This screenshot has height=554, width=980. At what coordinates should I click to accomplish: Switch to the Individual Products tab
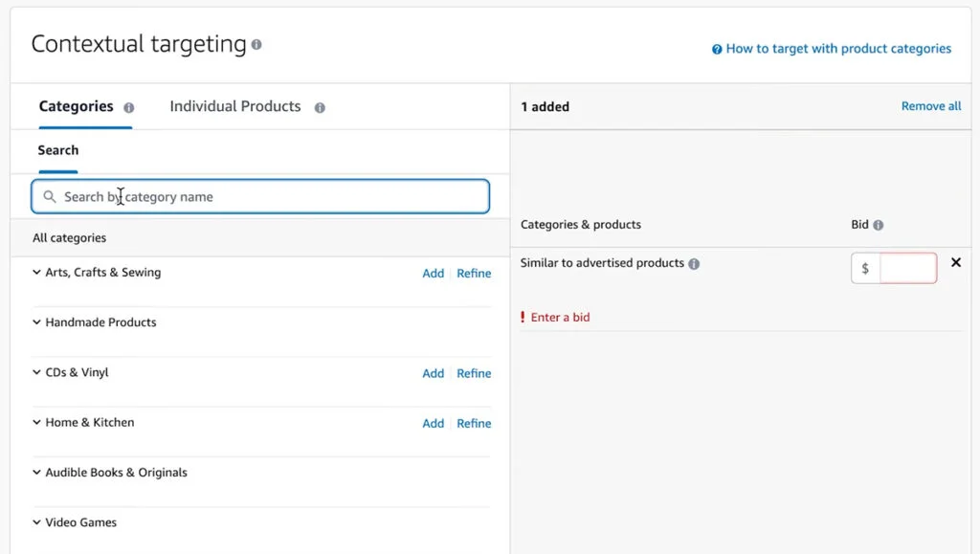tap(234, 106)
